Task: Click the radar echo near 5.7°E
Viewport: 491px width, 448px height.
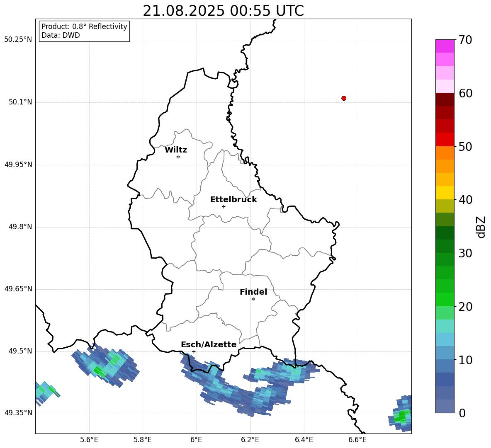Action: [x=105, y=365]
